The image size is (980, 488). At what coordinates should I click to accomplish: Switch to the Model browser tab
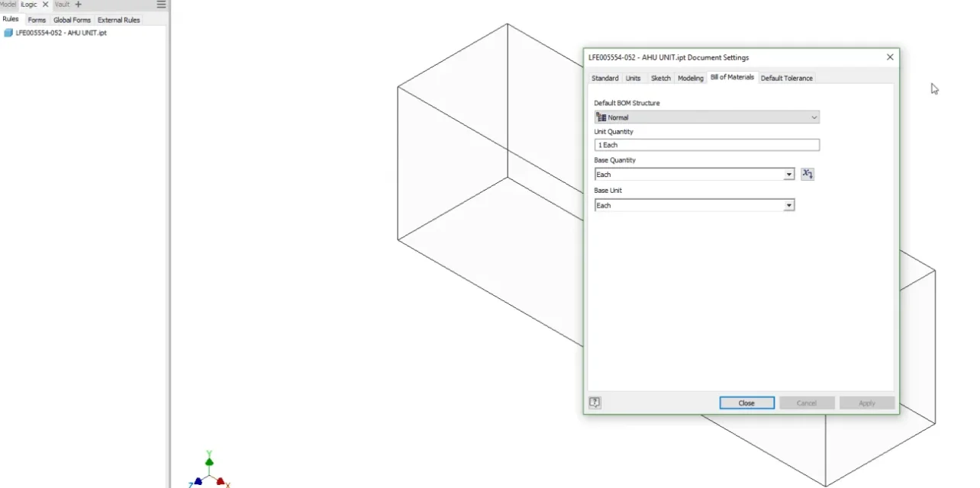pyautogui.click(x=8, y=5)
